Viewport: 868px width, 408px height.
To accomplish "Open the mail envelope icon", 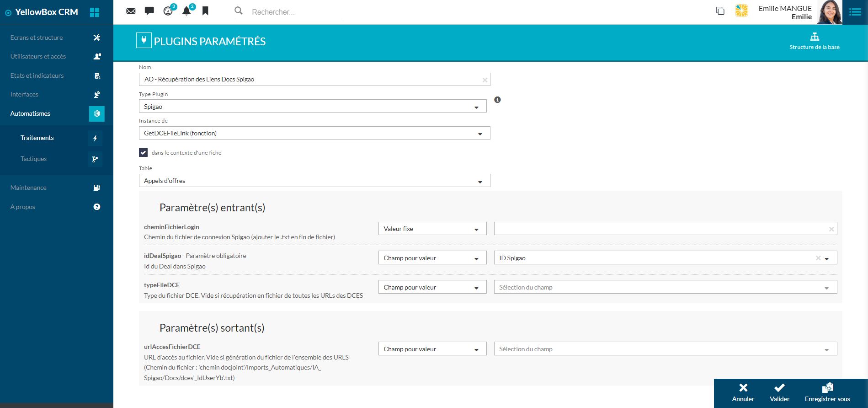I will [x=131, y=11].
